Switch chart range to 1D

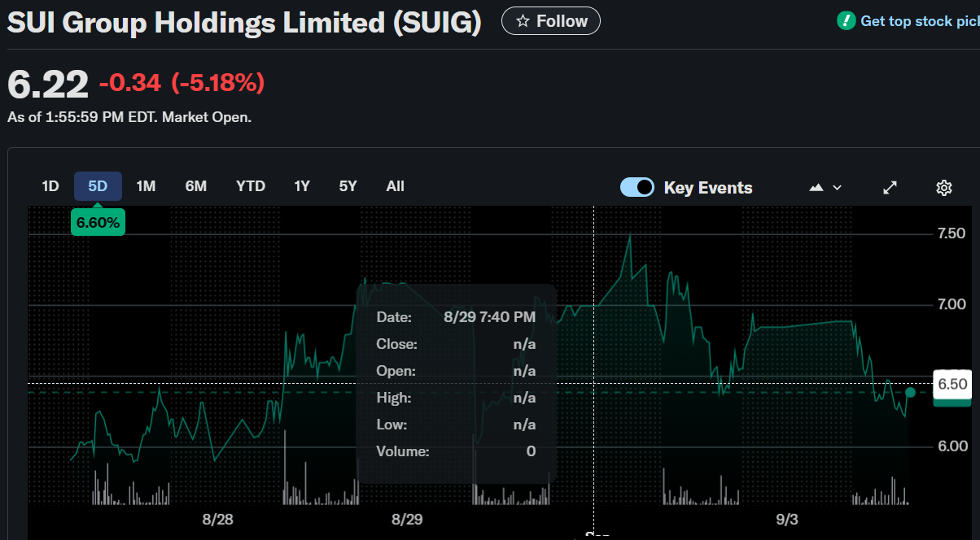(50, 186)
